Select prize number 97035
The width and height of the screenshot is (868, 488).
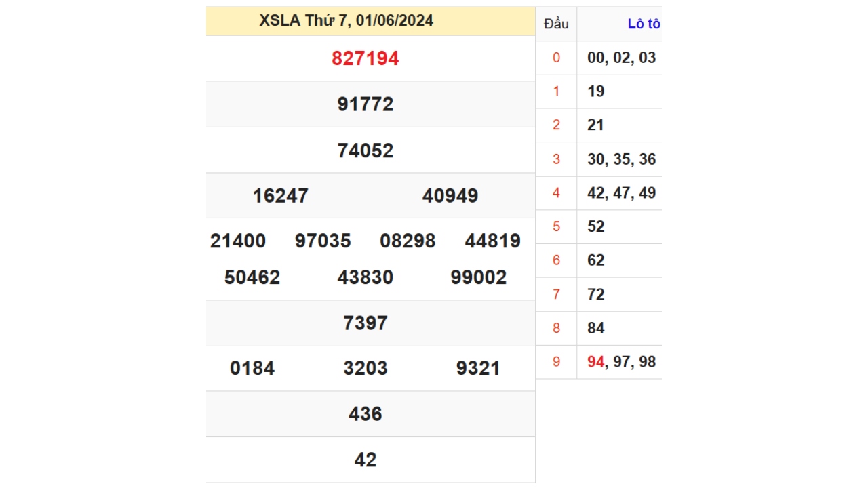[323, 241]
